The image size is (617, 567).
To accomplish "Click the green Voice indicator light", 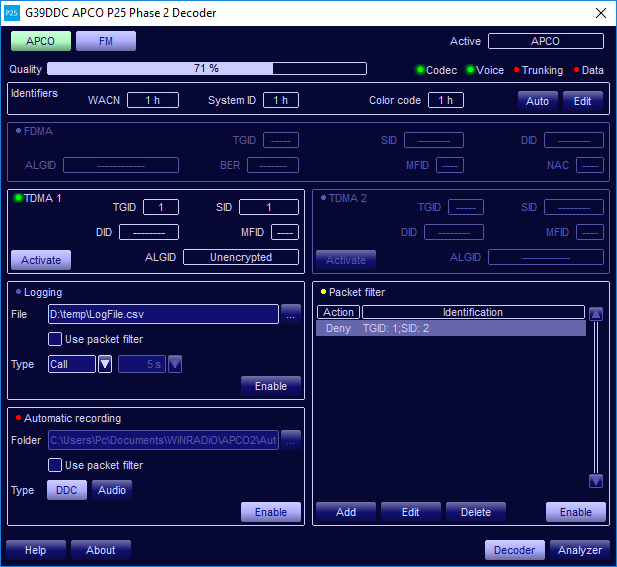I will (471, 70).
